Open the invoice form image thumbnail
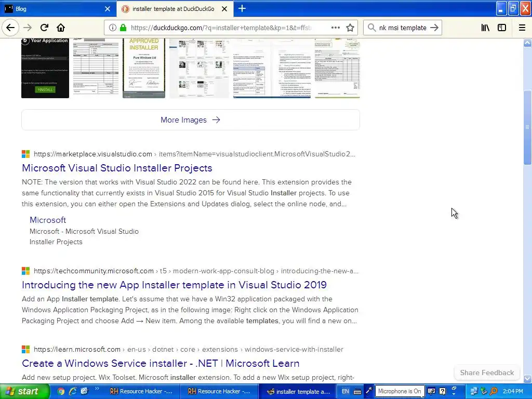The width and height of the screenshot is (532, 399). coord(96,68)
